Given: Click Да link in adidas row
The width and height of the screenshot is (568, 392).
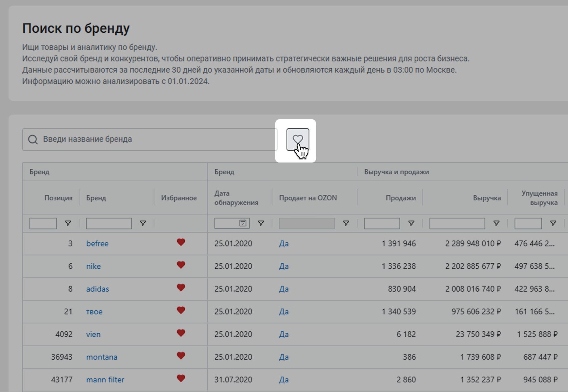Looking at the screenshot, I should pyautogui.click(x=284, y=289).
